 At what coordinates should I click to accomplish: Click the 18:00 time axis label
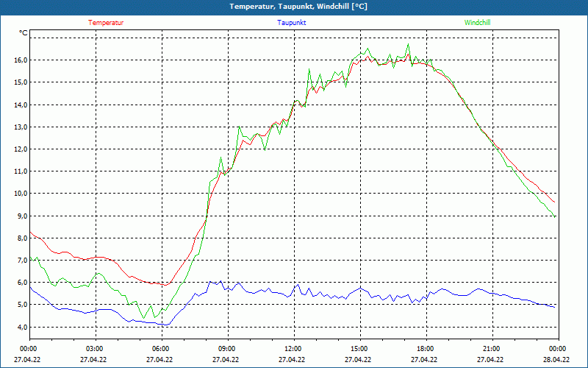[x=425, y=349]
